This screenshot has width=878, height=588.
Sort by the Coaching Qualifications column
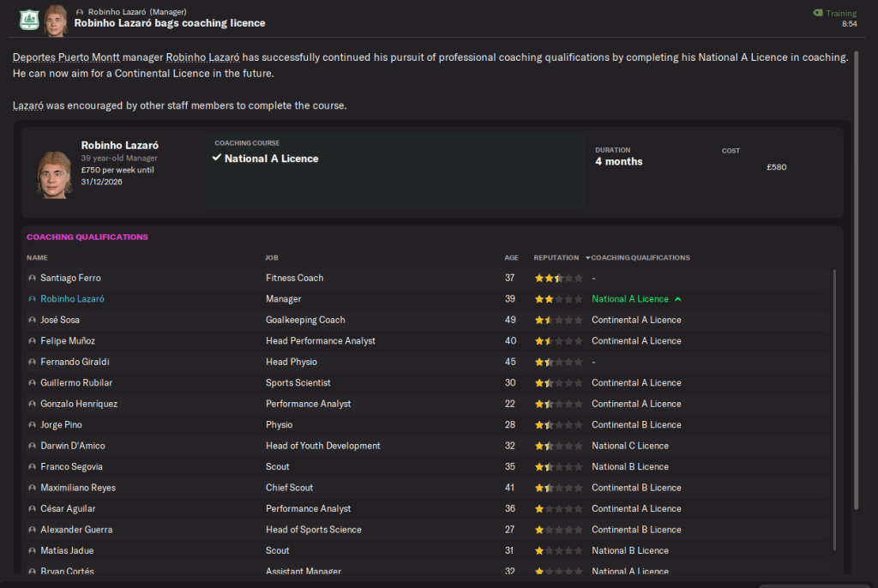click(x=640, y=258)
